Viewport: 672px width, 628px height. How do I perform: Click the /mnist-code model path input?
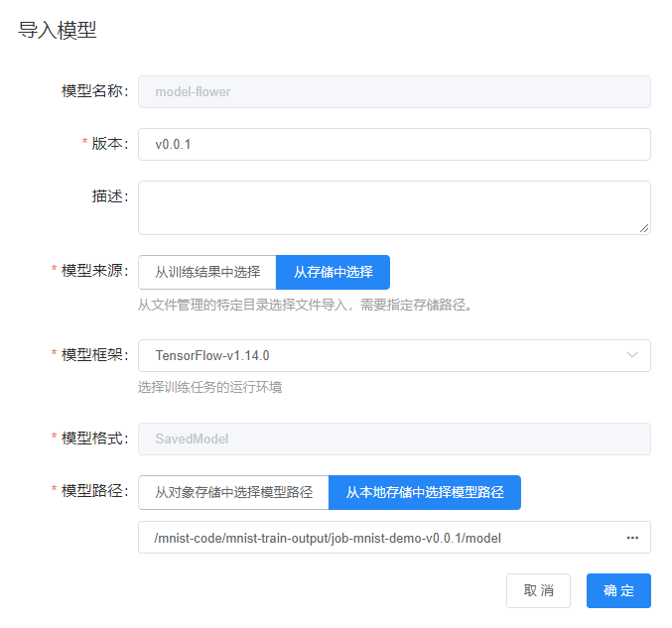click(x=377, y=538)
